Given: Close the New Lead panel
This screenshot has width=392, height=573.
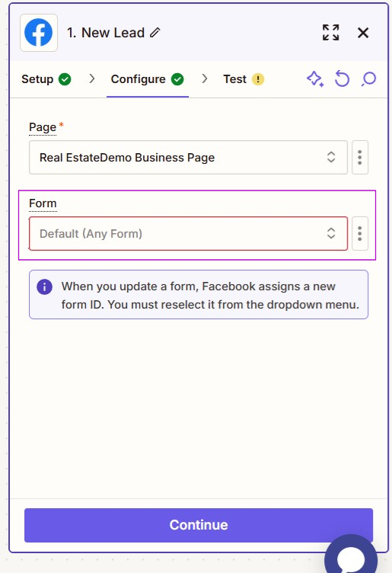Looking at the screenshot, I should tap(363, 33).
